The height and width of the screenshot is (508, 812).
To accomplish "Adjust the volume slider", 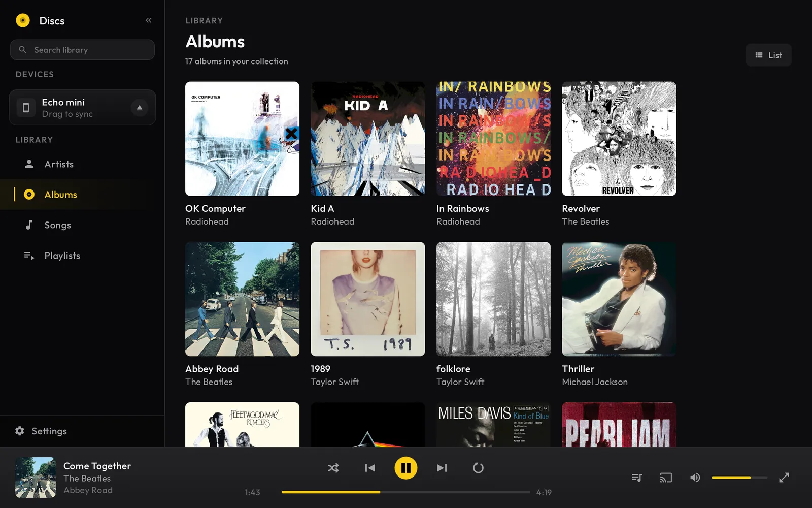I will (739, 478).
